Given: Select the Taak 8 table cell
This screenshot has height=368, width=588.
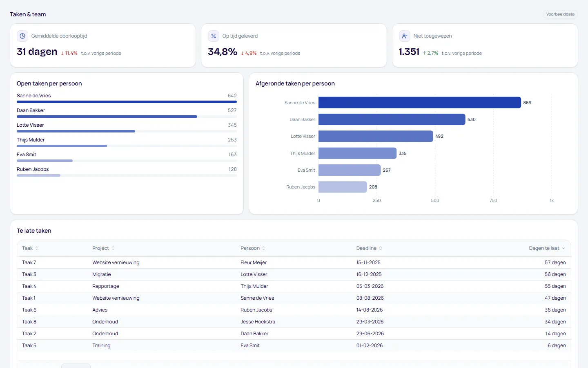Looking at the screenshot, I should (29, 322).
